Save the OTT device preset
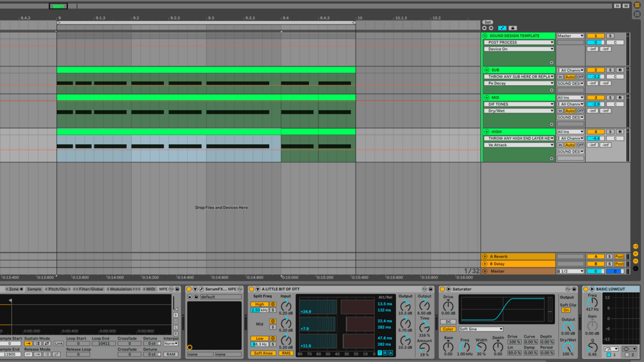644x362 pixels. tap(431, 290)
